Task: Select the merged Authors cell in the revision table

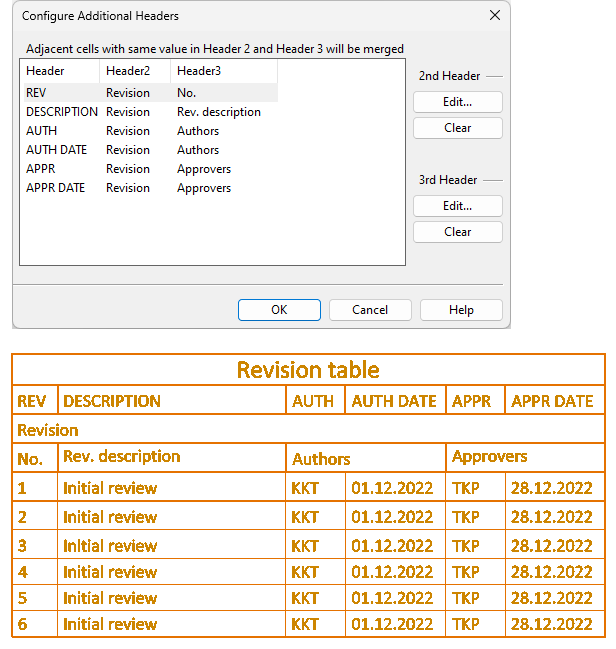Action: [365, 459]
